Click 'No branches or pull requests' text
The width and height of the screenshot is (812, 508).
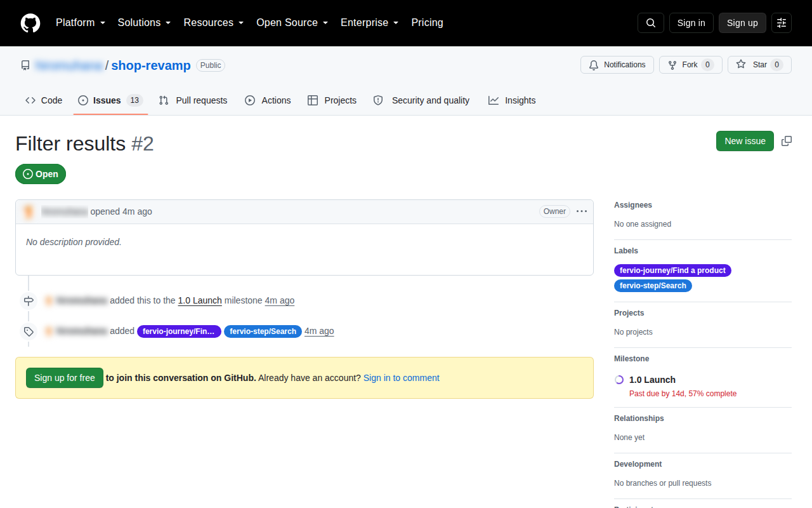(x=663, y=483)
